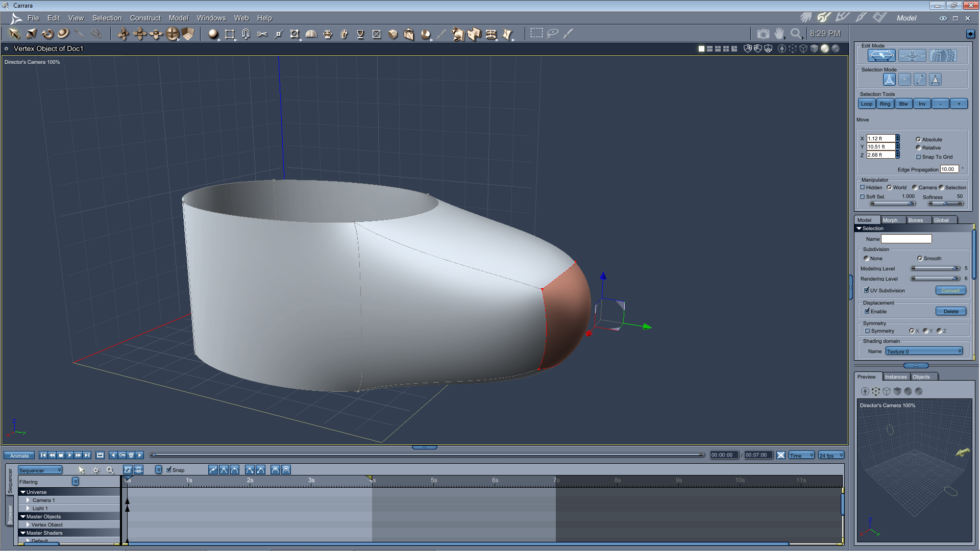This screenshot has height=551, width=980.
Task: Click the Loop selection tool button
Action: pyautogui.click(x=867, y=104)
